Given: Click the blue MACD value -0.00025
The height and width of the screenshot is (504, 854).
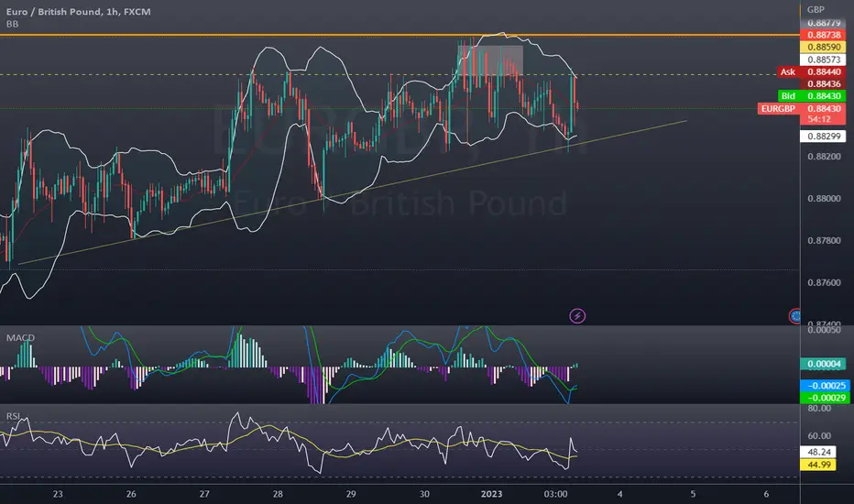Looking at the screenshot, I should coord(825,386).
